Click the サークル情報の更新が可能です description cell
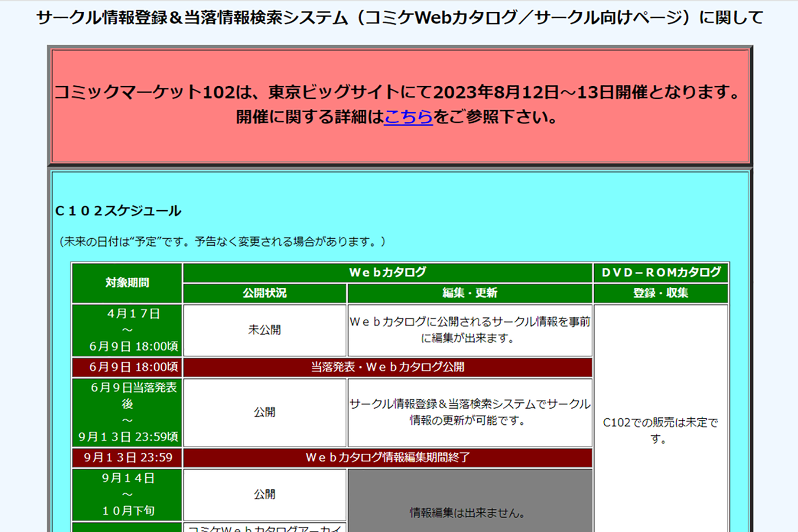The width and height of the screenshot is (798, 532). 469,412
